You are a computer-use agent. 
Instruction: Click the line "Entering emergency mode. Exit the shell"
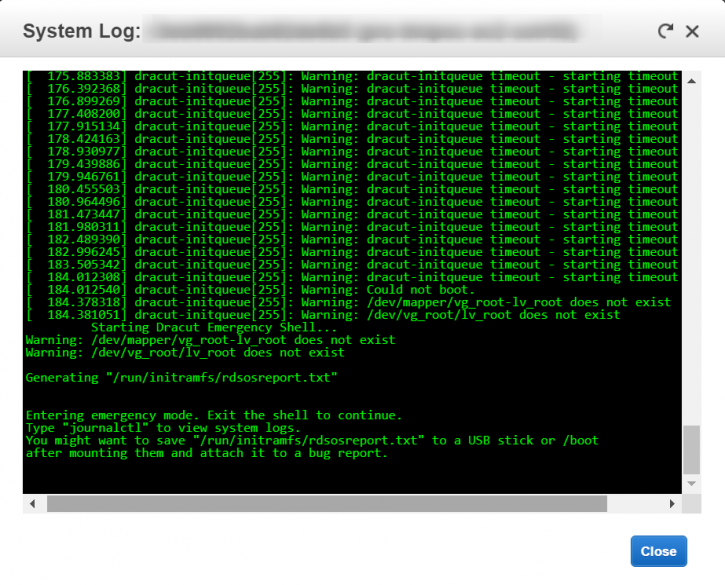pos(214,415)
